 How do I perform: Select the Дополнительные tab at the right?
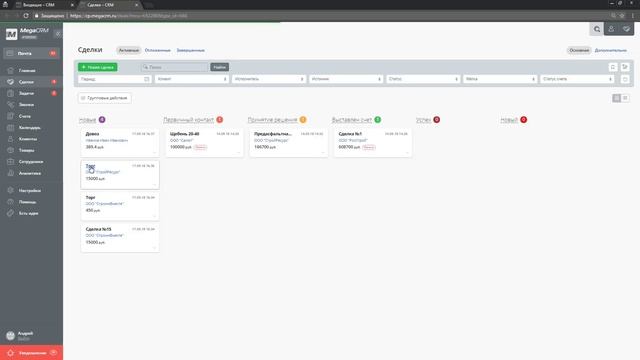tap(611, 50)
